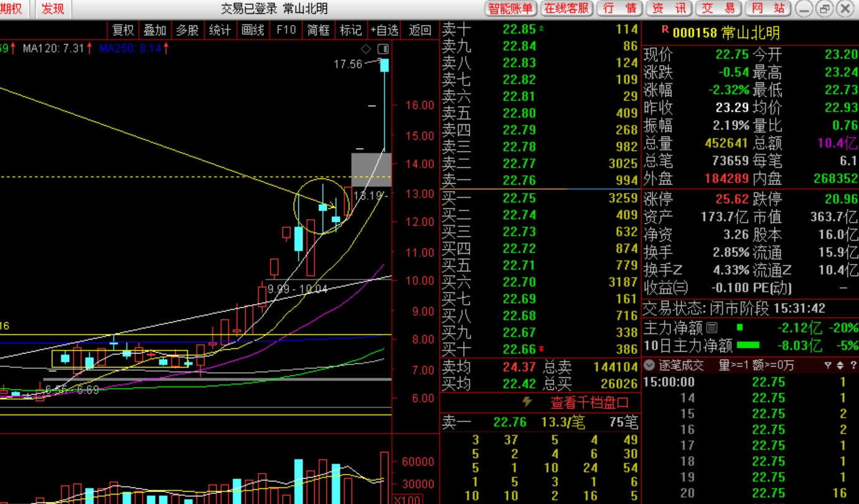859x504 pixels.
Task: Toggle the side panel icon above the chart
Action: 383,49
